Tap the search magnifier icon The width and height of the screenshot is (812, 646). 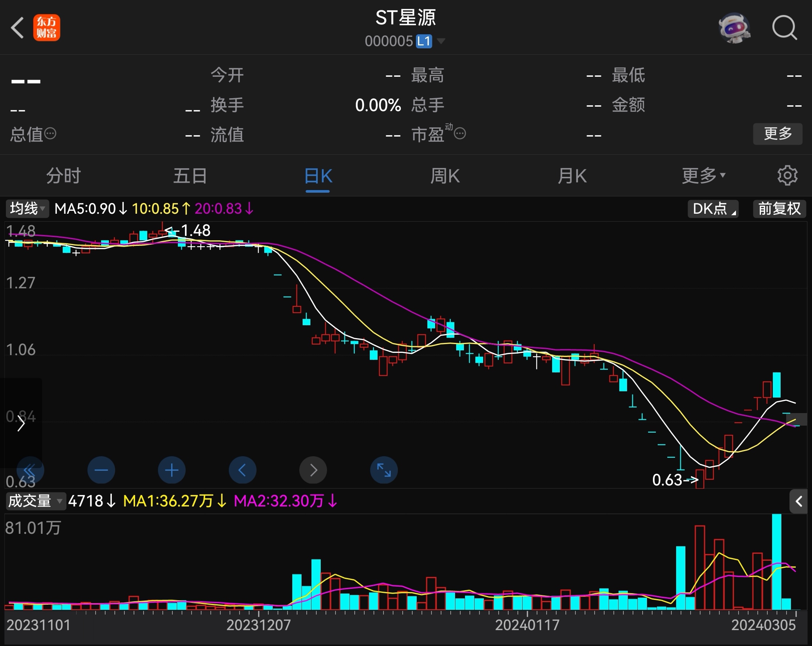[785, 27]
